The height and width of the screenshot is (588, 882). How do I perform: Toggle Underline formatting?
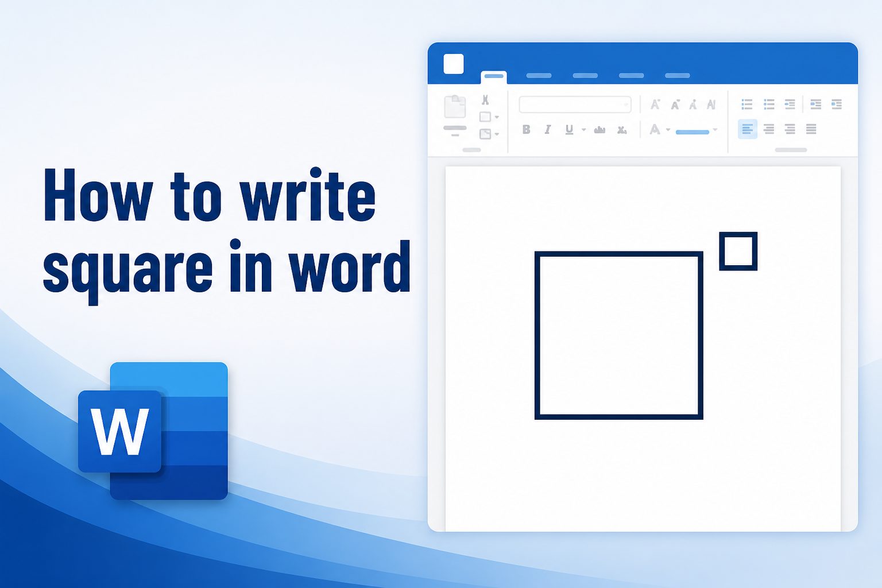click(569, 130)
